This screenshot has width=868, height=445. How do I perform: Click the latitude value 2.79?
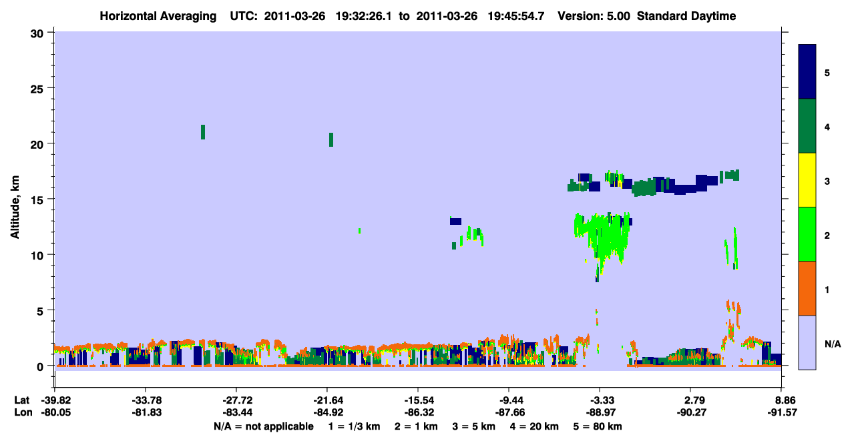(x=694, y=400)
